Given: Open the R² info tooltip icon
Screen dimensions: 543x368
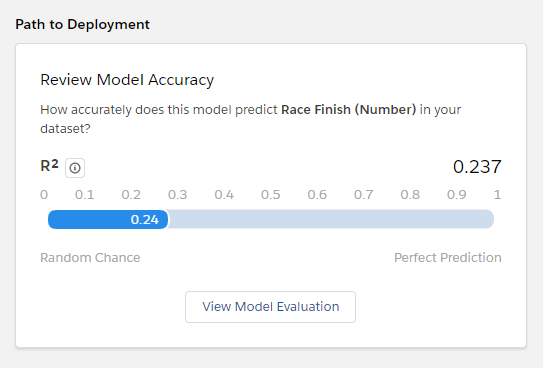Looking at the screenshot, I should click(x=75, y=168).
